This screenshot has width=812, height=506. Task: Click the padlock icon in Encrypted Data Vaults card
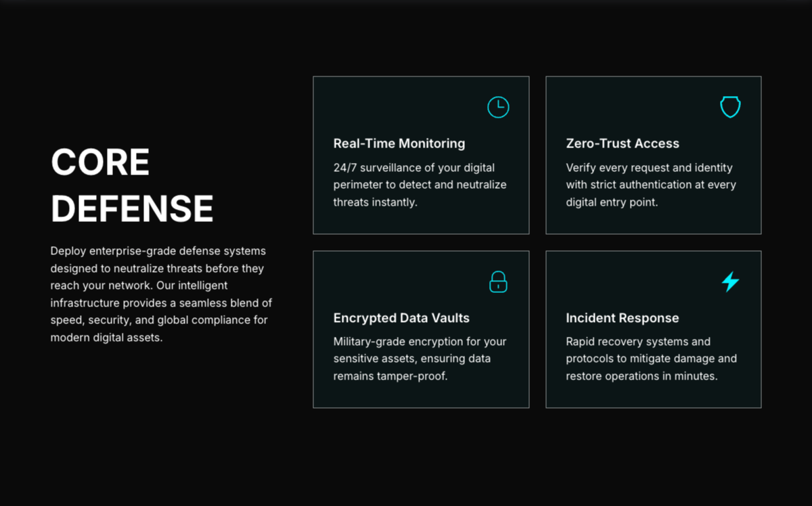point(498,281)
